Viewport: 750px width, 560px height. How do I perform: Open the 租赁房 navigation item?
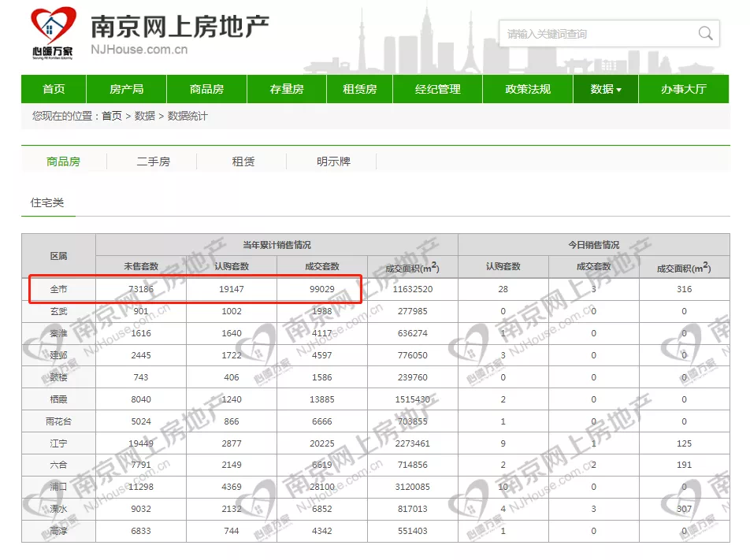click(360, 89)
